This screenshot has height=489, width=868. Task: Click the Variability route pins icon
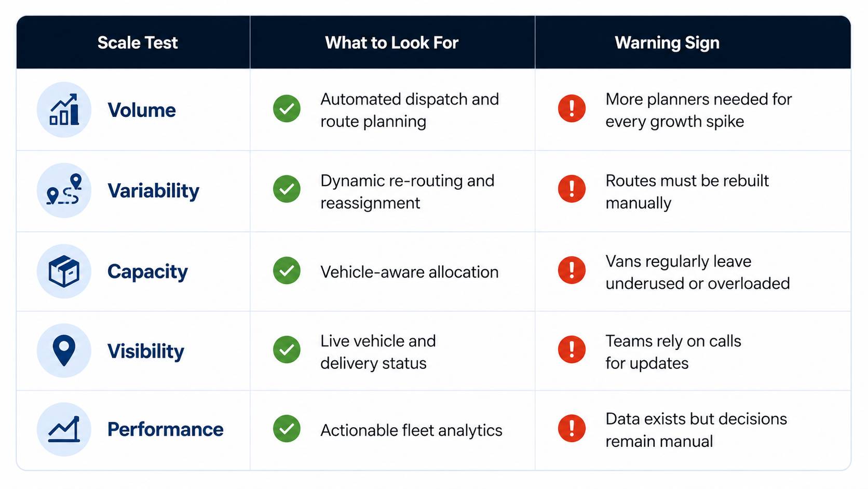(64, 190)
